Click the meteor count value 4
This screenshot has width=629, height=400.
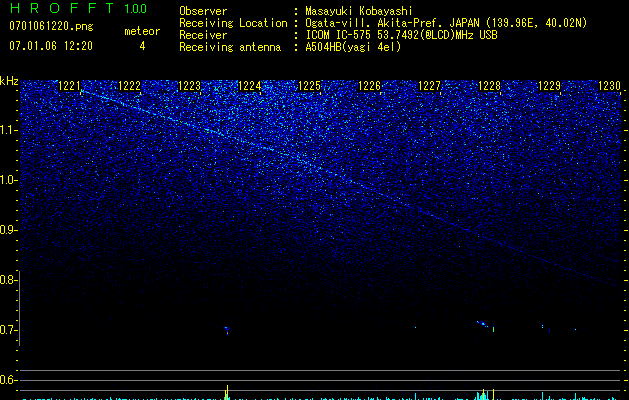click(x=142, y=46)
